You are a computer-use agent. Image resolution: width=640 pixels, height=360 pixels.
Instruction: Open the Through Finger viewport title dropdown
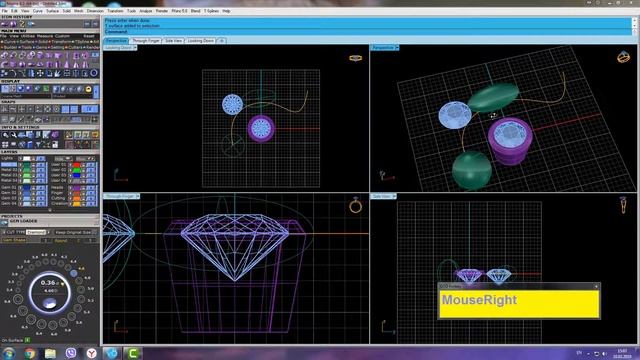coord(138,196)
